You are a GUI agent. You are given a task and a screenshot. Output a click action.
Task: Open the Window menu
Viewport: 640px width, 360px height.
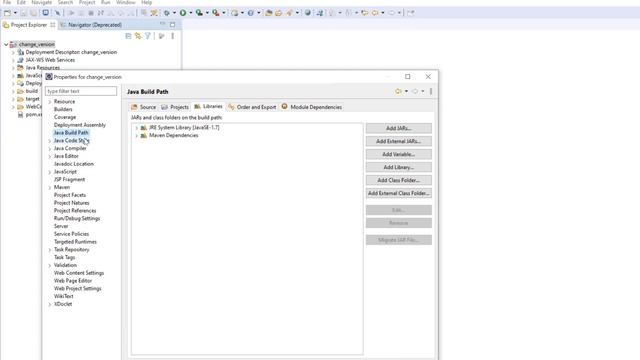click(125, 2)
